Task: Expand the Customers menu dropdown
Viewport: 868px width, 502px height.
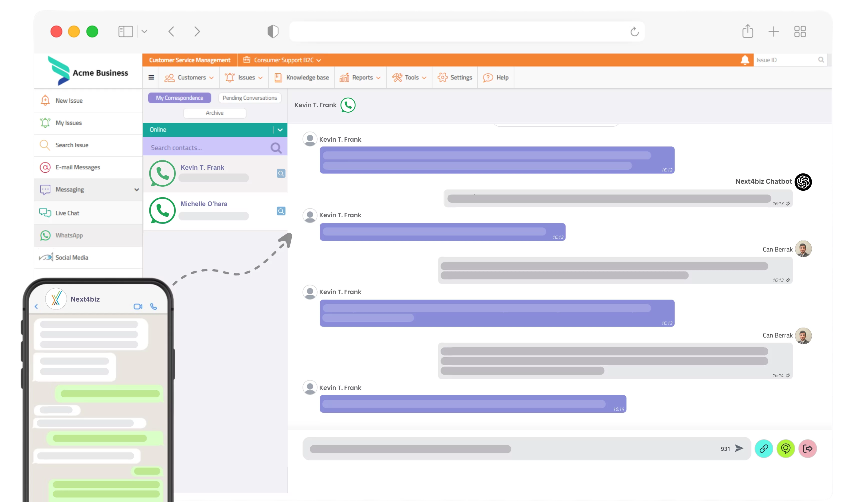Action: click(x=189, y=77)
